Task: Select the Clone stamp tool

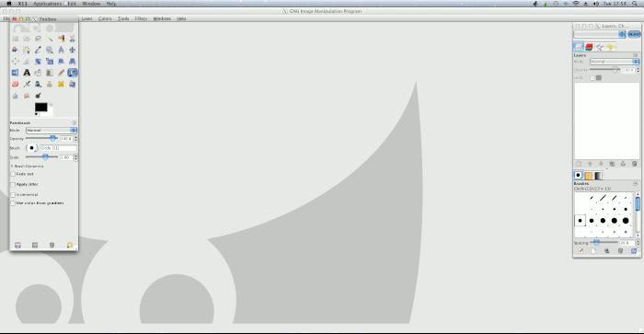Action: point(50,85)
